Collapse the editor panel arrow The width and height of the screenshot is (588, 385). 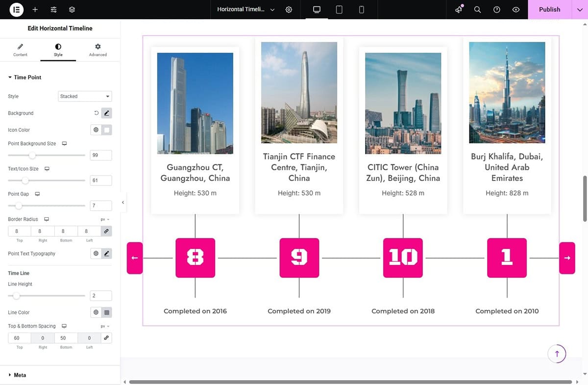pos(123,202)
